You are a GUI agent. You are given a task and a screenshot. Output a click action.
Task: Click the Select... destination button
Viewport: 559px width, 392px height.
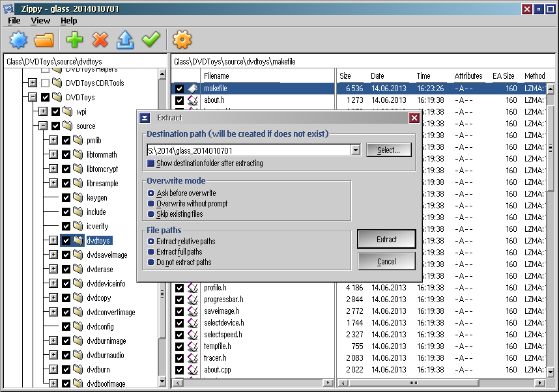388,150
